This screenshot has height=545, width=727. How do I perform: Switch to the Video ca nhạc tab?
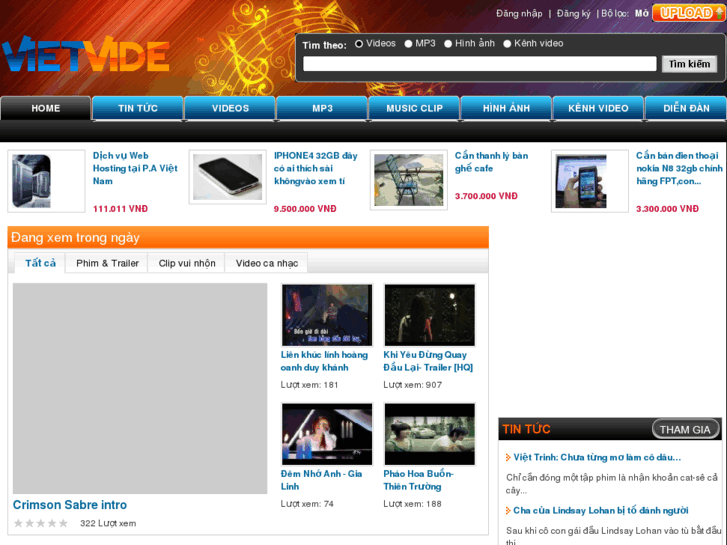267,263
